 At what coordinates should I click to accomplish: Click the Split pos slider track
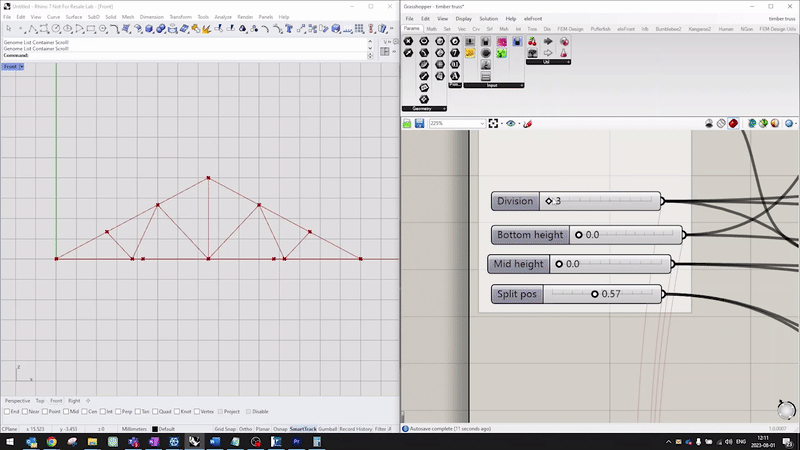(601, 294)
